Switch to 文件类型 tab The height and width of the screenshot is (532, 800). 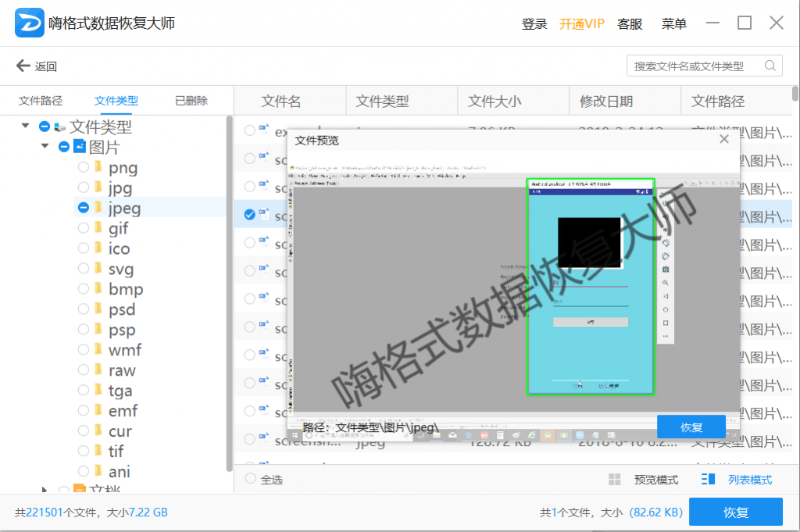pos(116,101)
